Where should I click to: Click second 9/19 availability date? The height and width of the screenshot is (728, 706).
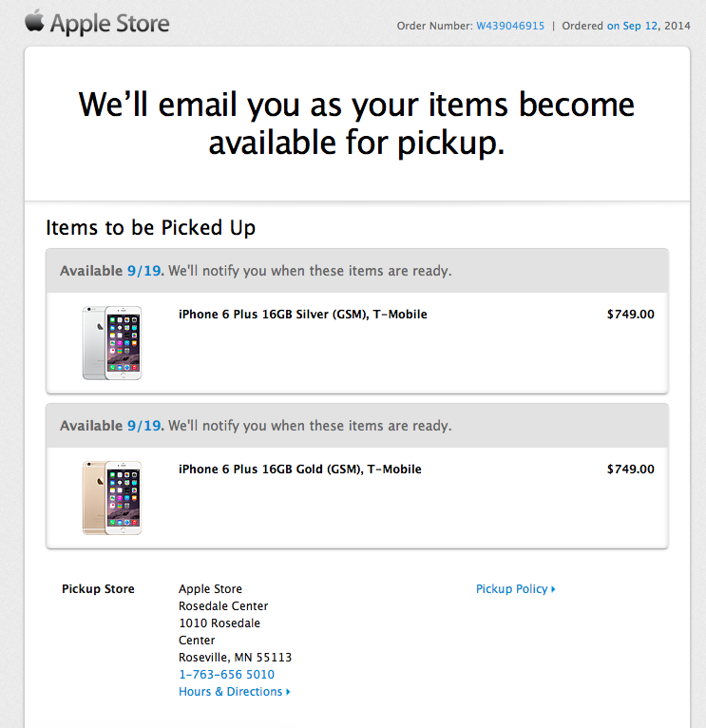click(x=144, y=426)
